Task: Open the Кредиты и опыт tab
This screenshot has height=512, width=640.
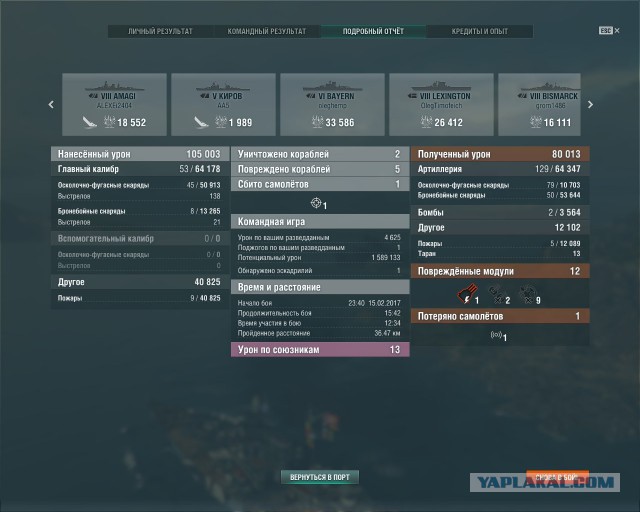Action: coord(480,31)
